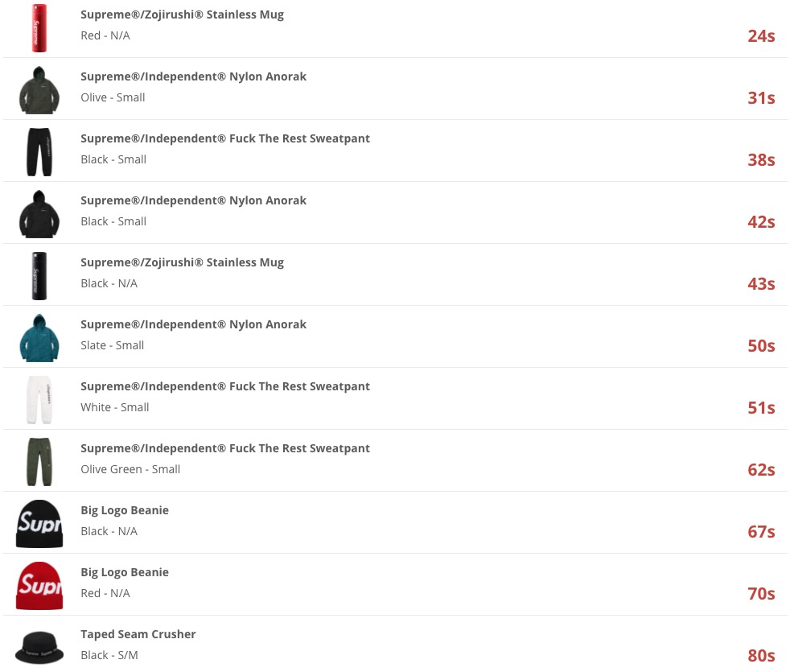This screenshot has width=794, height=672.
Task: Click the black Big Logo Beanie image
Action: [x=39, y=524]
